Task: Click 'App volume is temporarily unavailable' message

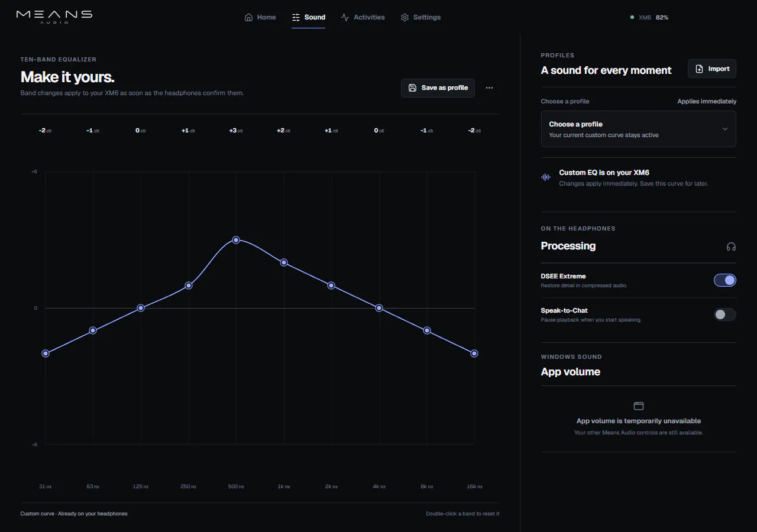Action: point(639,421)
